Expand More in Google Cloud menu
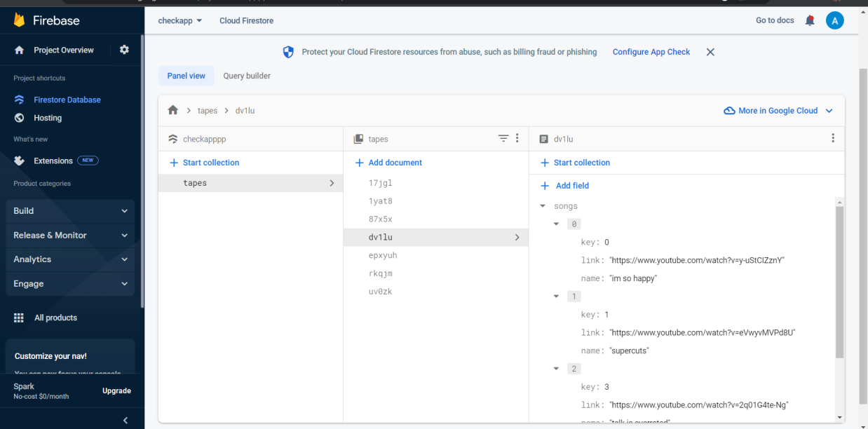The image size is (868, 429). coord(829,111)
